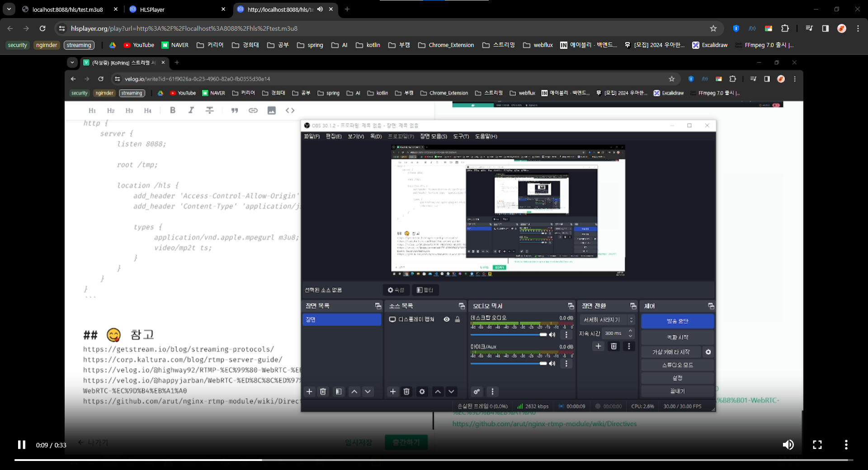This screenshot has width=868, height=470.
Task: Hide the 디스플레이 캡쳐 source with the eye
Action: tap(447, 320)
